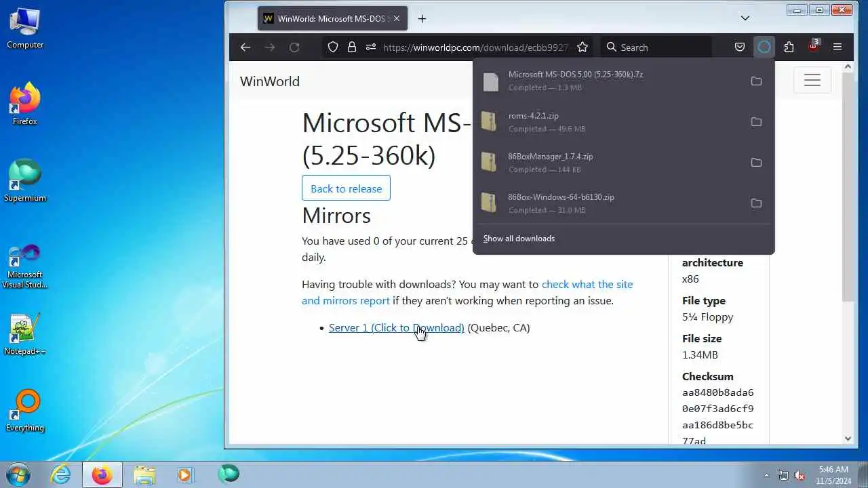Open the check what the site link
Viewport: 868px width, 488px height.
(587, 285)
